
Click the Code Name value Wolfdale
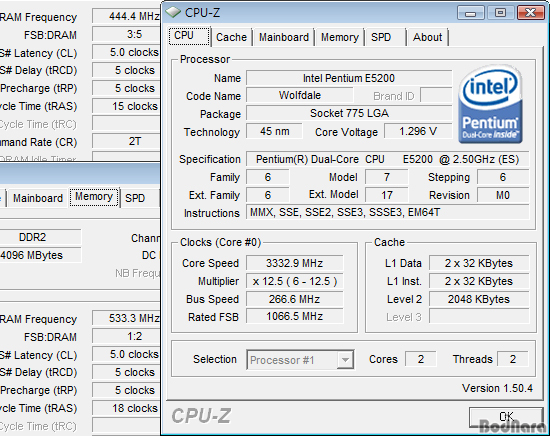(300, 95)
